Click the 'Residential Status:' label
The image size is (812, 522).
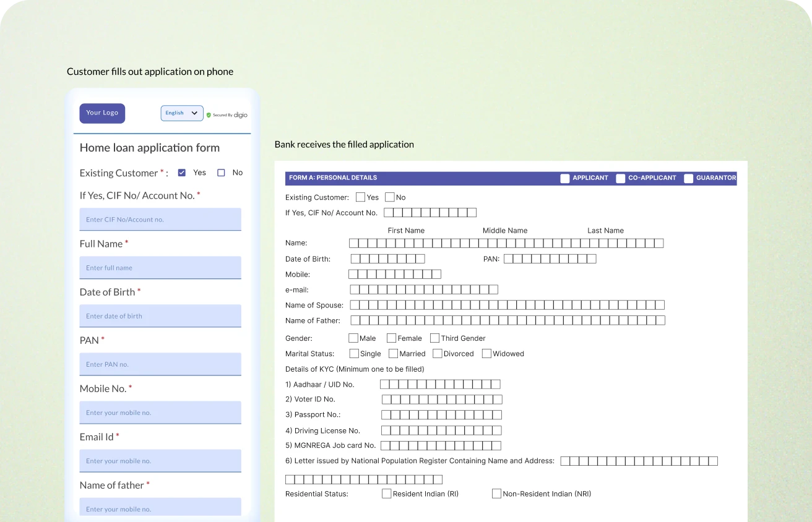(317, 494)
